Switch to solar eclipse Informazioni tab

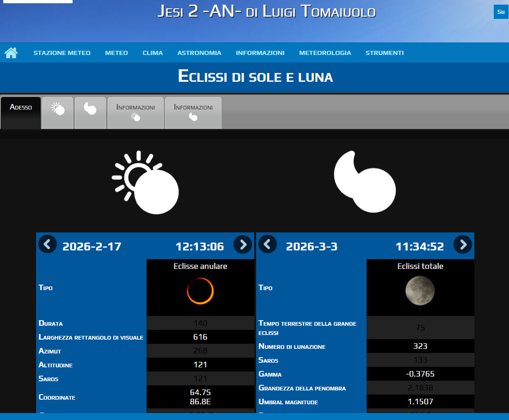click(x=135, y=112)
